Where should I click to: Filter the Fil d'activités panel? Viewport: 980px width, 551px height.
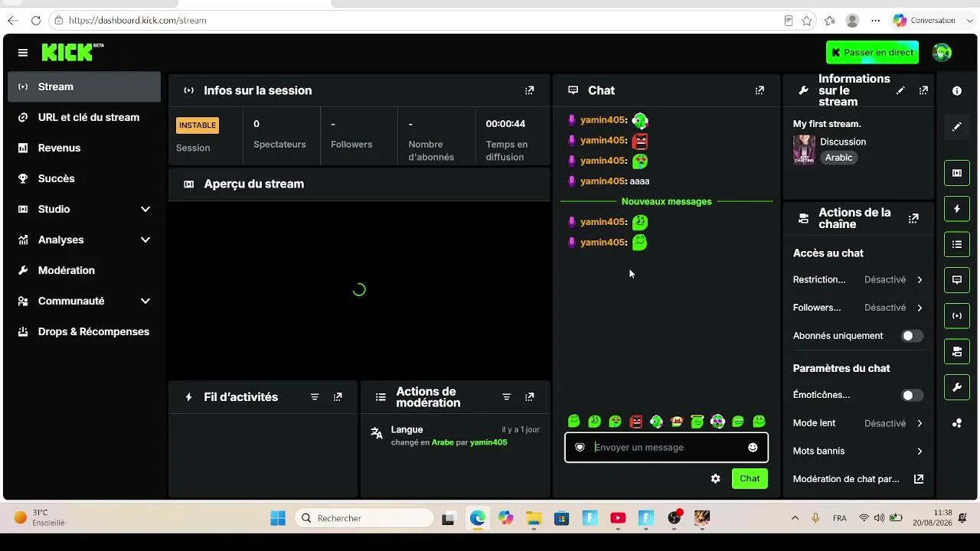315,397
